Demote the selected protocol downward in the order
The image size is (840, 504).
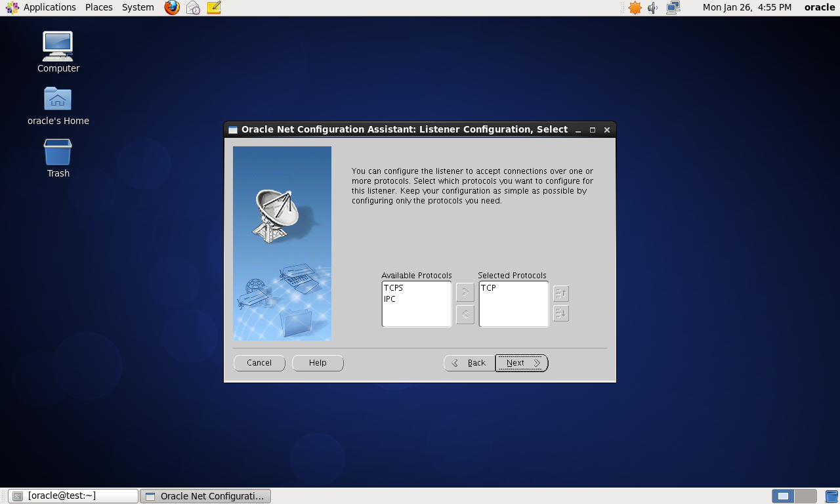561,314
